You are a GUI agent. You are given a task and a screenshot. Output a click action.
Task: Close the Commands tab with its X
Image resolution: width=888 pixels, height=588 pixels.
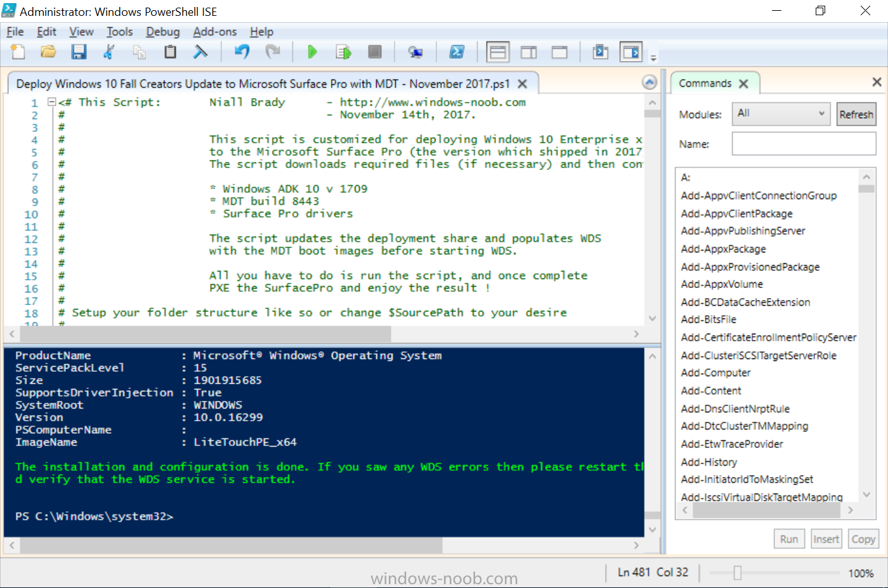[744, 84]
